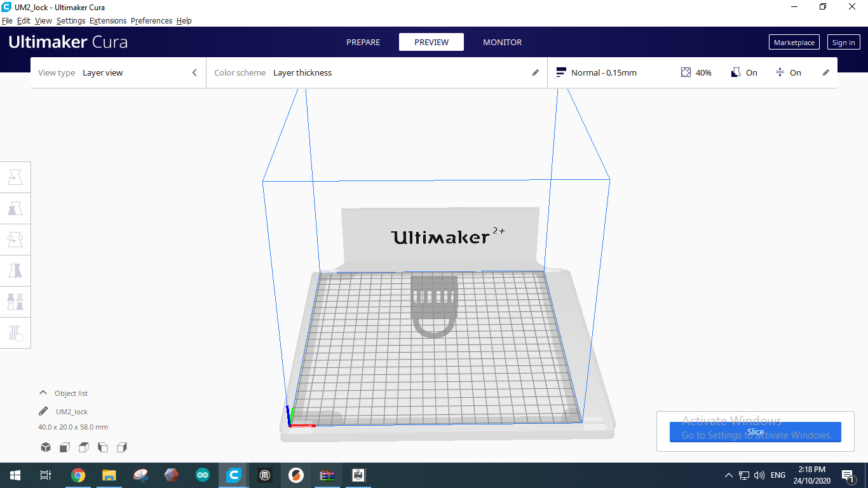
Task: Switch to the MONITOR stage
Action: tap(502, 42)
